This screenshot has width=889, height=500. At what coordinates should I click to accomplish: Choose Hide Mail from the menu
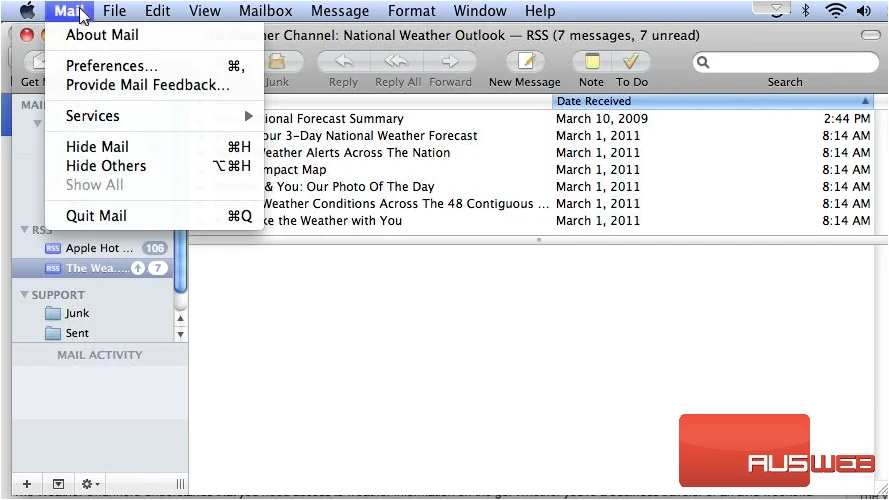point(154,147)
